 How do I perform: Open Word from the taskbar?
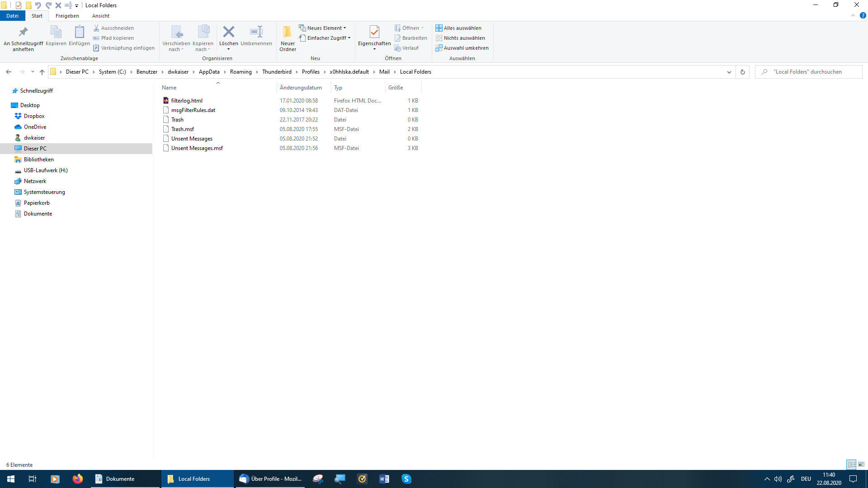pos(384,479)
